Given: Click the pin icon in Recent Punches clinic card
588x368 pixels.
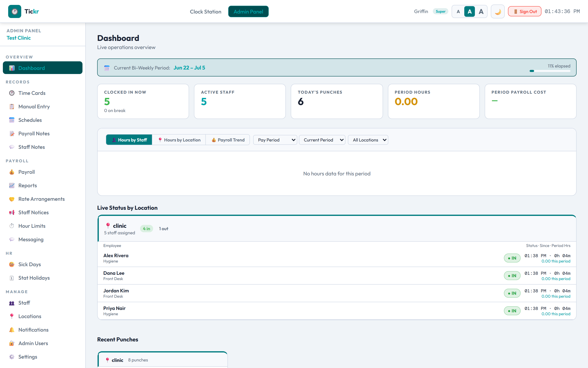Looking at the screenshot, I should point(107,360).
